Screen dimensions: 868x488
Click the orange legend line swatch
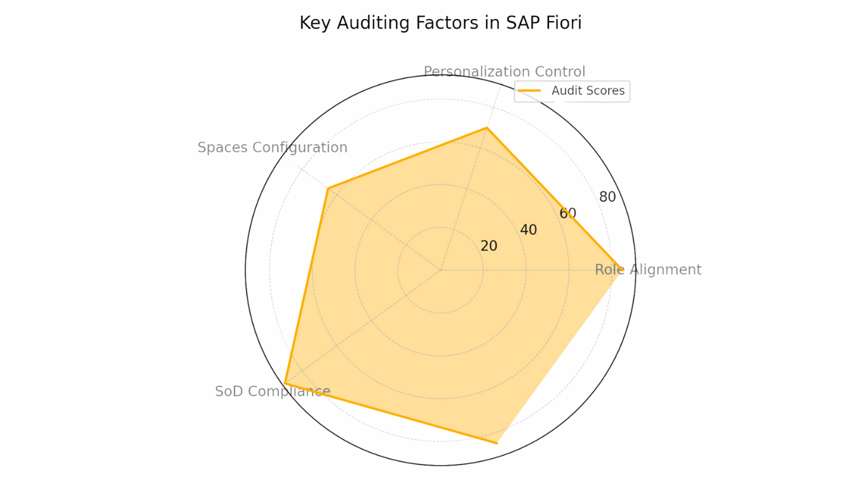[529, 91]
